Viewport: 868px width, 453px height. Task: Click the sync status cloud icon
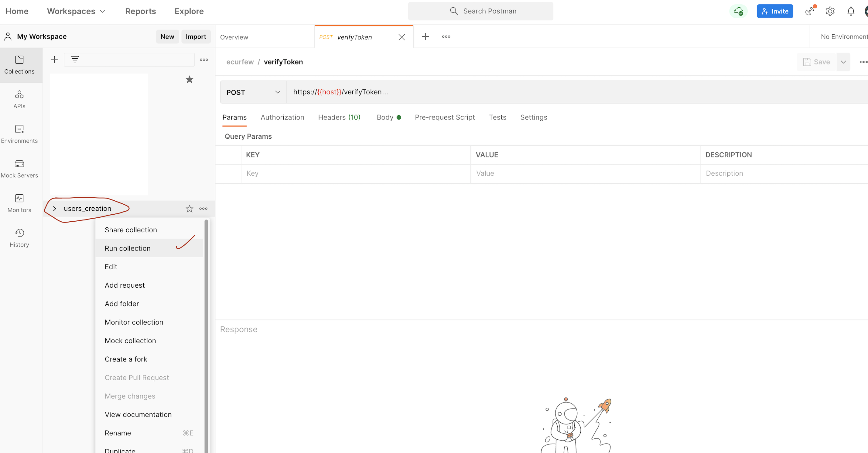[738, 11]
